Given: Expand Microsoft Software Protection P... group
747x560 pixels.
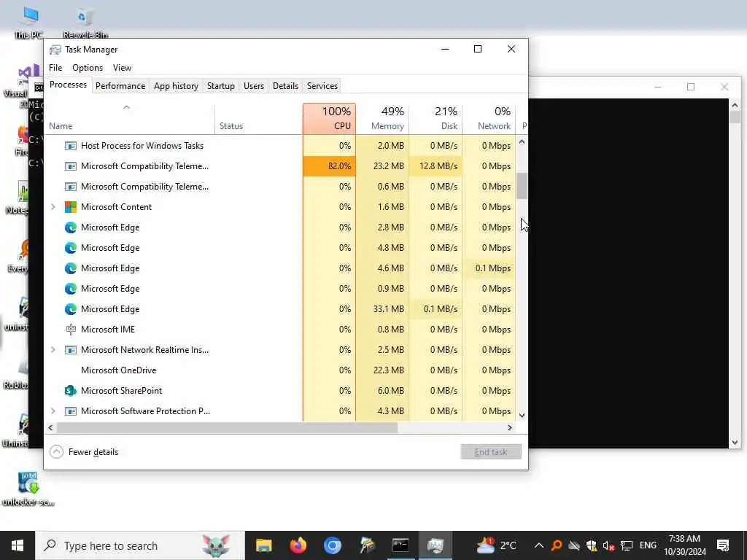Looking at the screenshot, I should pyautogui.click(x=53, y=411).
